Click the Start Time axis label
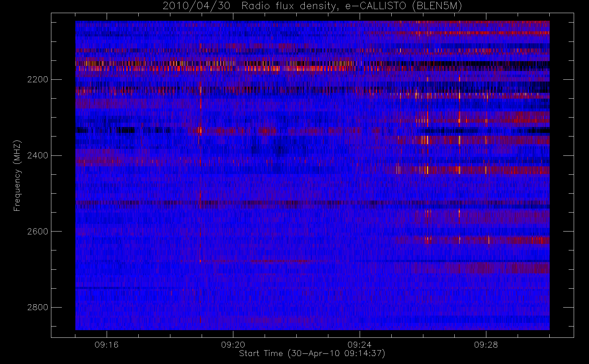The image size is (589, 364). coord(312,353)
